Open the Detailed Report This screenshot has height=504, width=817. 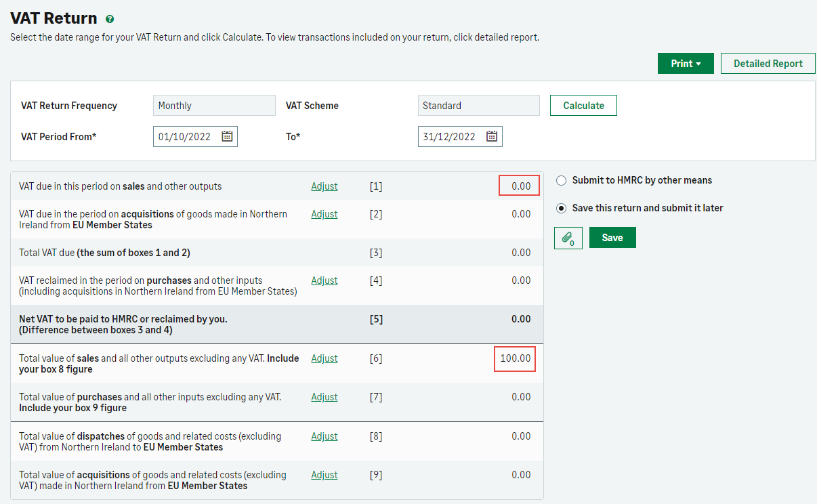tap(768, 64)
